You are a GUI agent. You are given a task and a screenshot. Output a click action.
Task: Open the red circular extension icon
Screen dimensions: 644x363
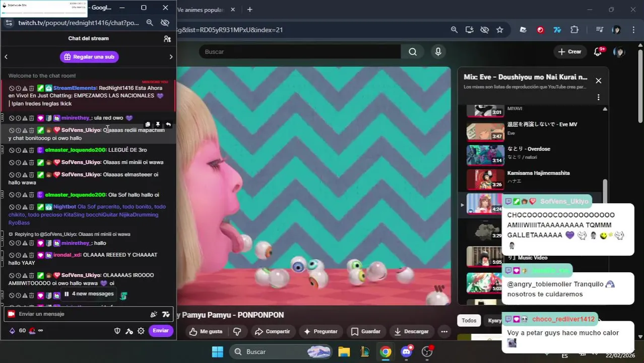[x=540, y=30]
